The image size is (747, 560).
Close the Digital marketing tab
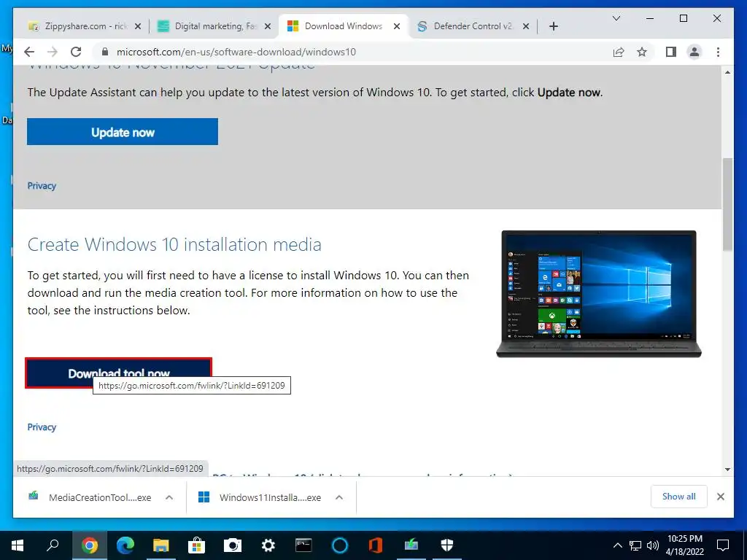pyautogui.click(x=268, y=26)
